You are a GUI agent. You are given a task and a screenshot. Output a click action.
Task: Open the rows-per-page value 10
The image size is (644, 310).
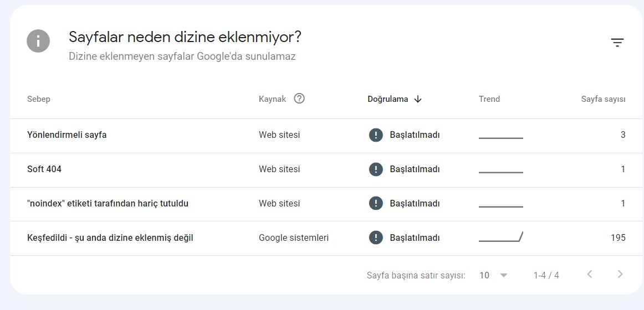[484, 275]
